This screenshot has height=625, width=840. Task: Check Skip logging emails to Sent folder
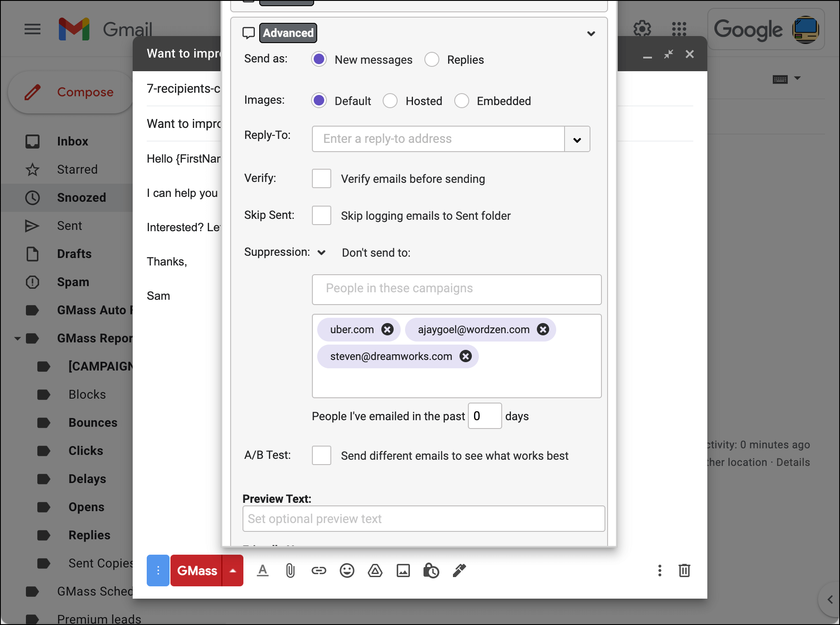pos(322,215)
